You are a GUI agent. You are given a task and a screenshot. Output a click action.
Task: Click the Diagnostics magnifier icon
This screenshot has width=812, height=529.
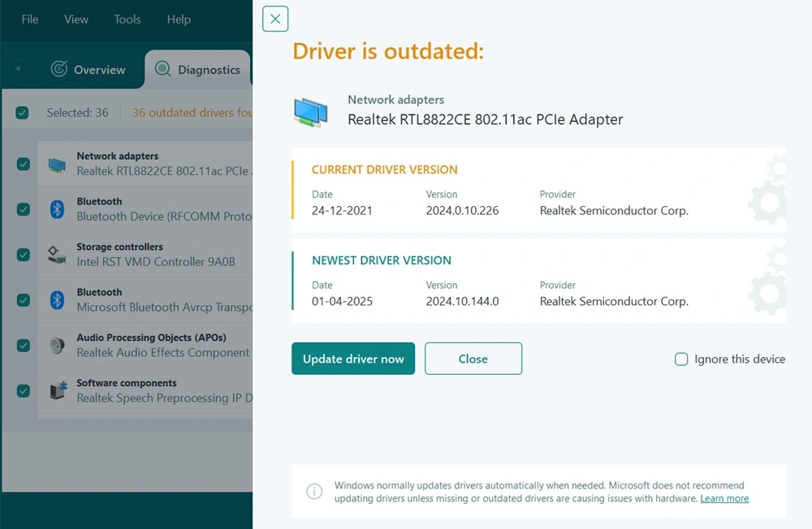[x=163, y=68]
